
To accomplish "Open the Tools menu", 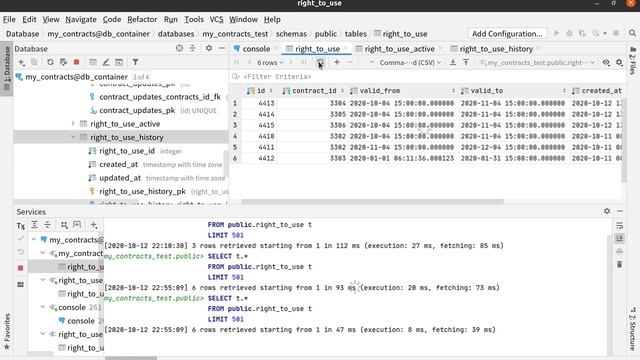I will click(x=193, y=19).
